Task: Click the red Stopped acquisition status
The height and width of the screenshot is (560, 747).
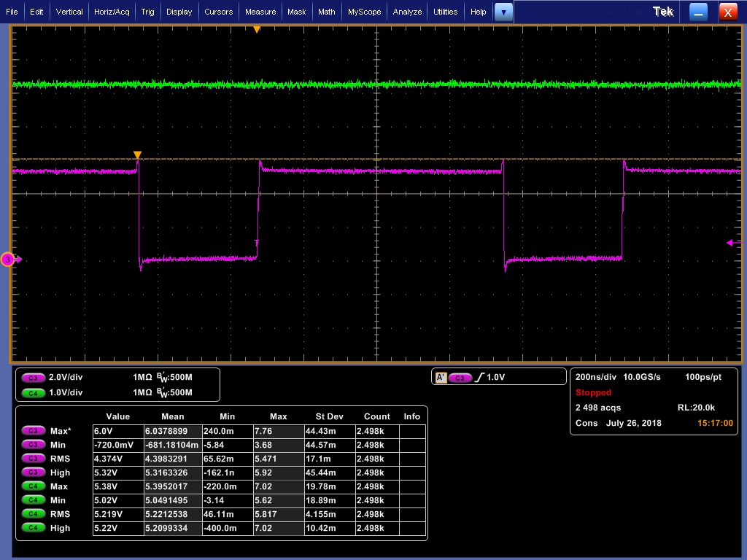Action: (x=593, y=392)
